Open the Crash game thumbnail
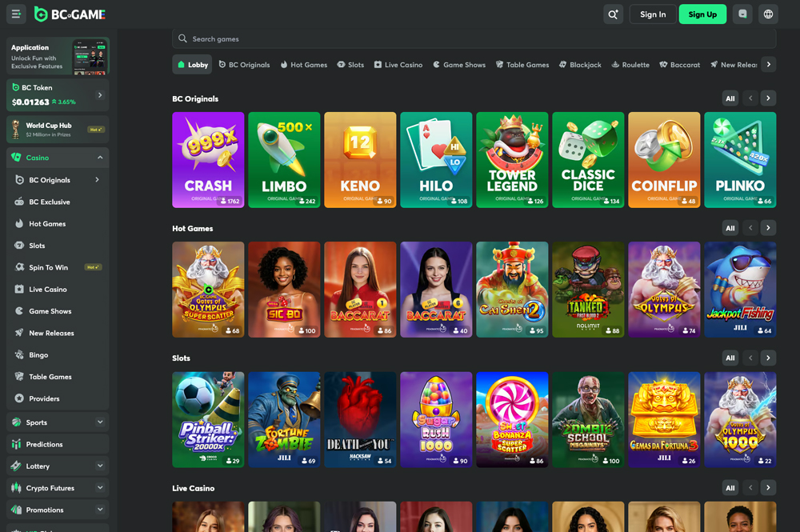800x532 pixels. click(x=208, y=160)
